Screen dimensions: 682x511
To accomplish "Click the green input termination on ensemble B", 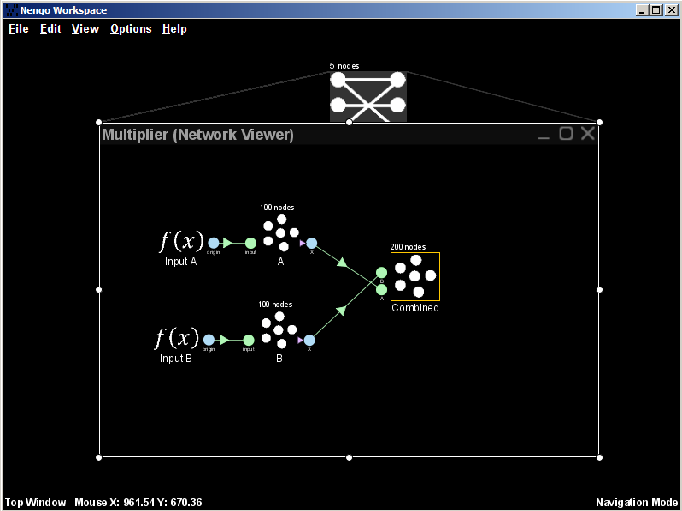I will pyautogui.click(x=248, y=340).
